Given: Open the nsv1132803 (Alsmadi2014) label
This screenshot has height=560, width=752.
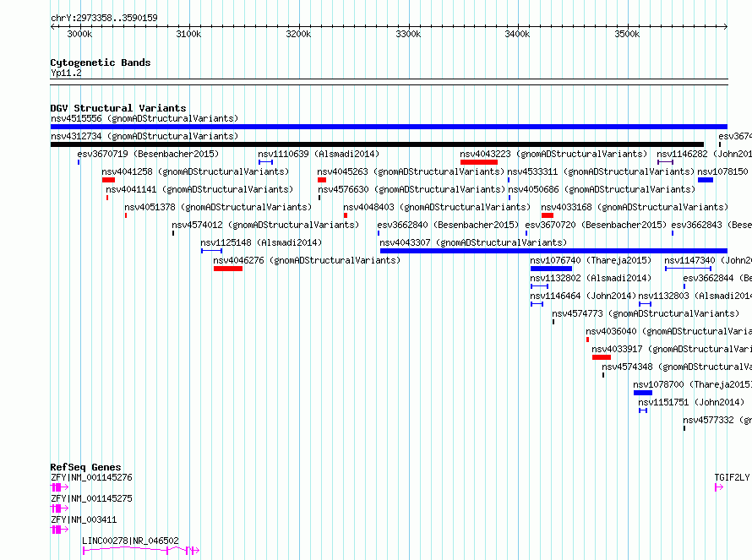Looking at the screenshot, I should click(x=695, y=296).
